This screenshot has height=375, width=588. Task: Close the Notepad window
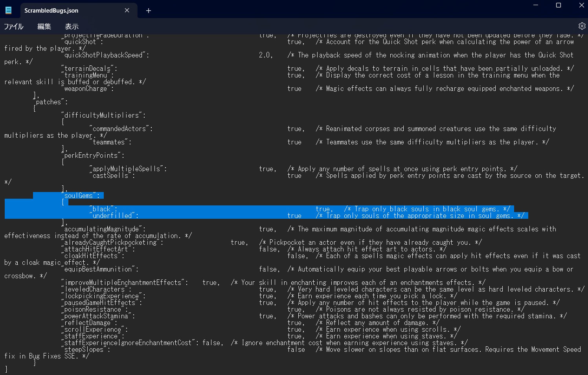[581, 5]
